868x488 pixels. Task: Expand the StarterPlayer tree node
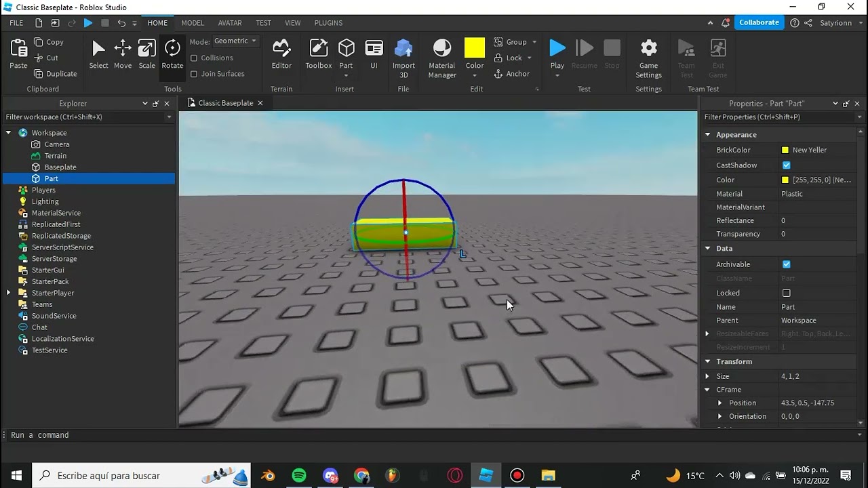click(8, 293)
